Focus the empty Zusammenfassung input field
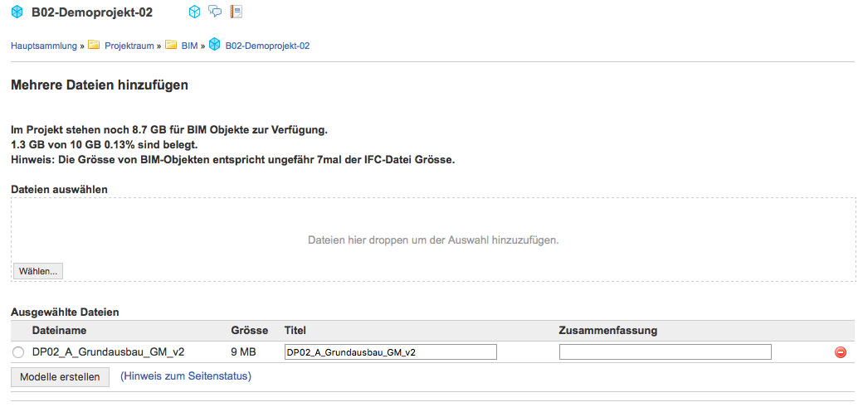The height and width of the screenshot is (407, 868). pos(665,352)
